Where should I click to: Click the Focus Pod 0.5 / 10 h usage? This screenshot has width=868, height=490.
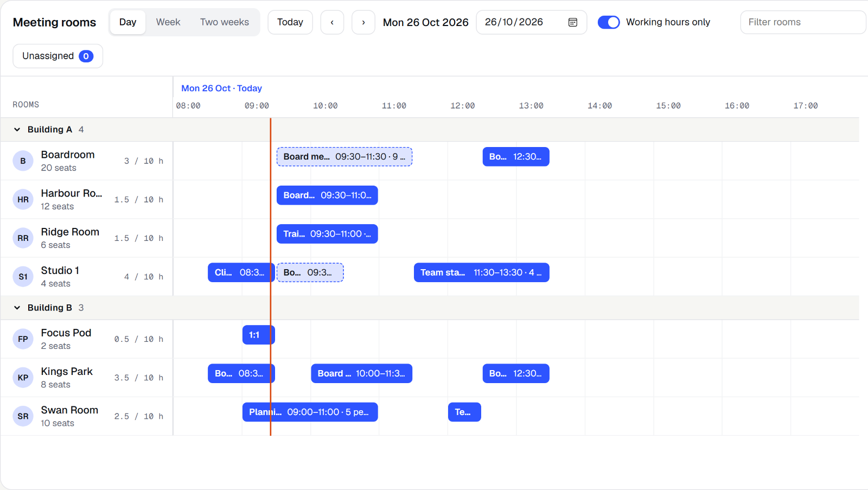139,339
